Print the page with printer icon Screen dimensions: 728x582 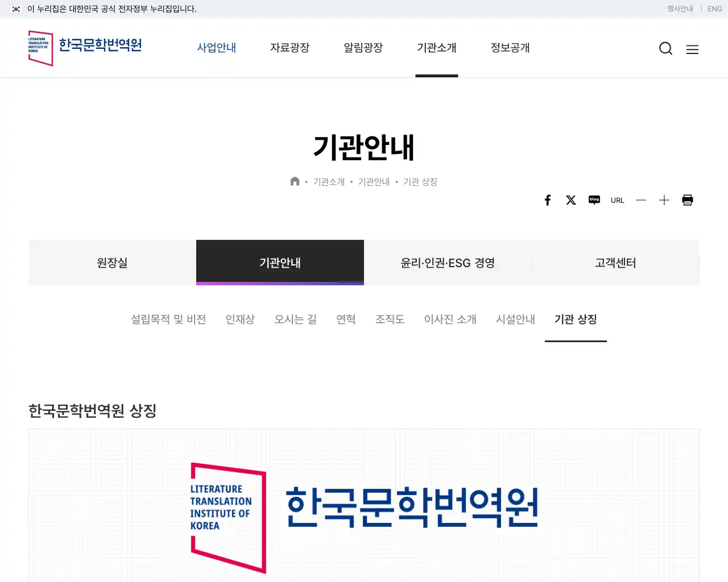point(688,200)
